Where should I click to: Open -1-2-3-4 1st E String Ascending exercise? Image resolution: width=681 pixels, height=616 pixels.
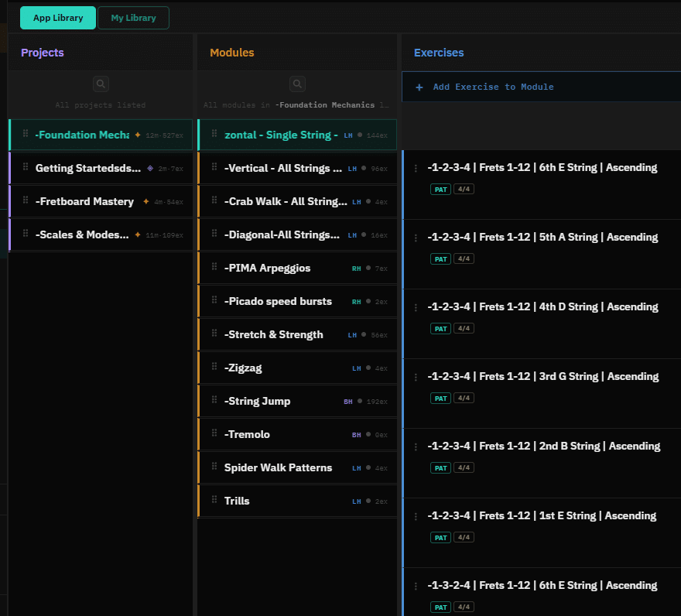[x=542, y=533]
